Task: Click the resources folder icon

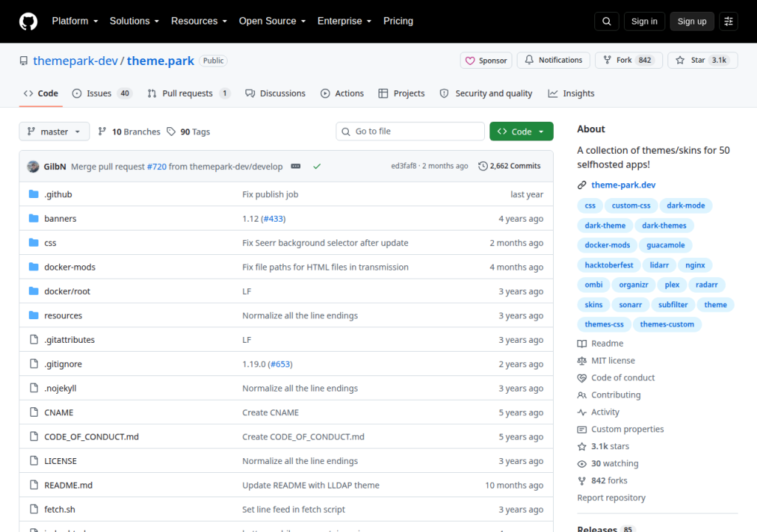Action: pyautogui.click(x=33, y=316)
